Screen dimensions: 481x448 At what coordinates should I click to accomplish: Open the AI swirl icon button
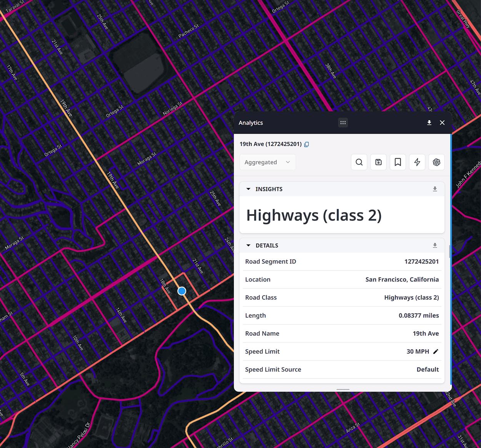click(436, 162)
